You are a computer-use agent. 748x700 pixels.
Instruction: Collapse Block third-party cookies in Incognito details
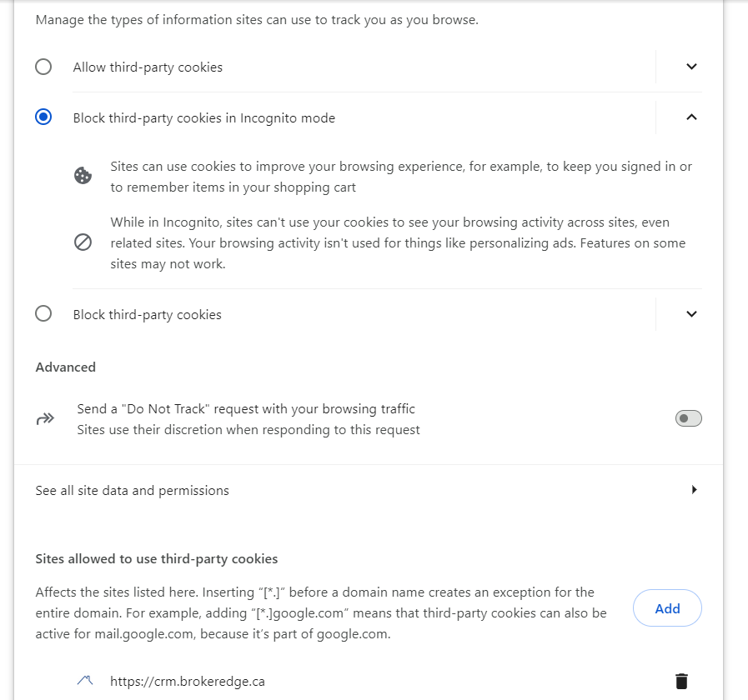click(690, 117)
